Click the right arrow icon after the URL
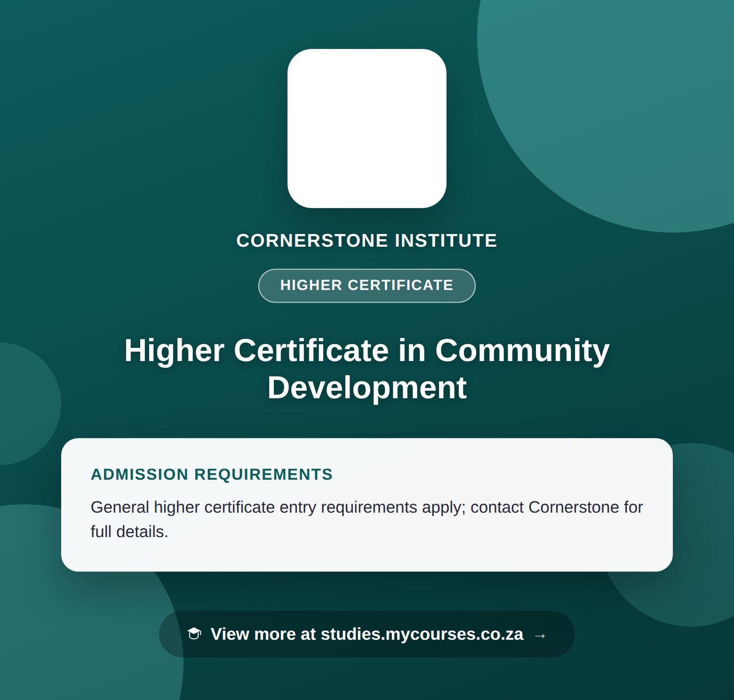This screenshot has height=700, width=734. coord(540,636)
